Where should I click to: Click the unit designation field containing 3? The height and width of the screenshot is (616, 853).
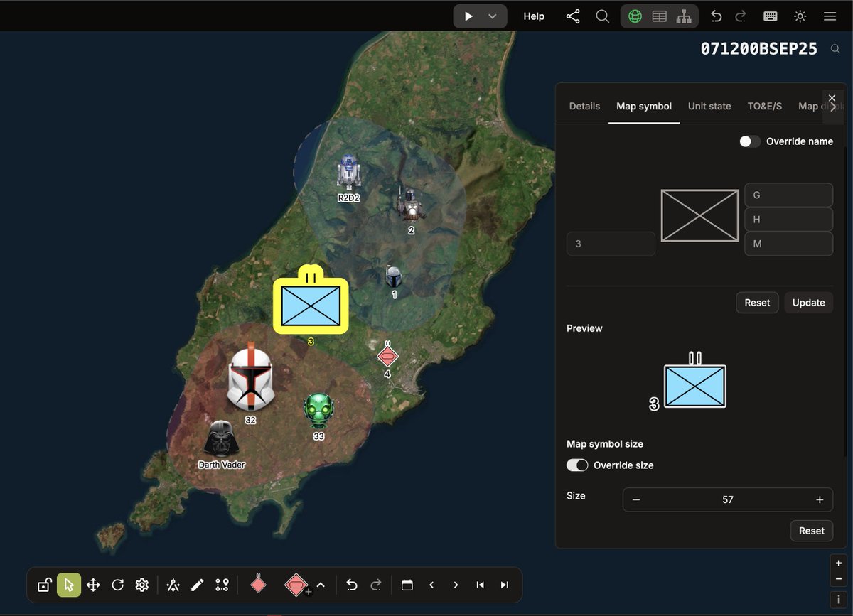pyautogui.click(x=611, y=244)
